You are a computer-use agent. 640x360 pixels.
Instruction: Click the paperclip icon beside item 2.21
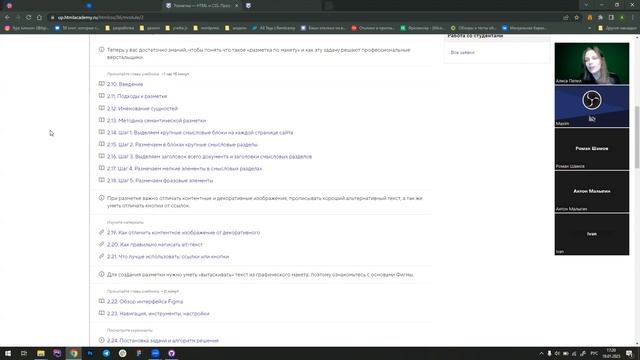[101, 256]
